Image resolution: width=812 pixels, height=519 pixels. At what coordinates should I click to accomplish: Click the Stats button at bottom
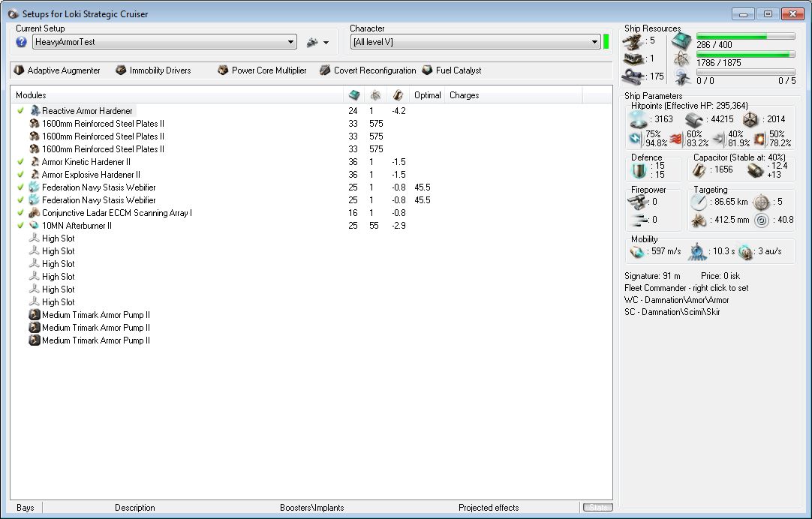pyautogui.click(x=598, y=508)
